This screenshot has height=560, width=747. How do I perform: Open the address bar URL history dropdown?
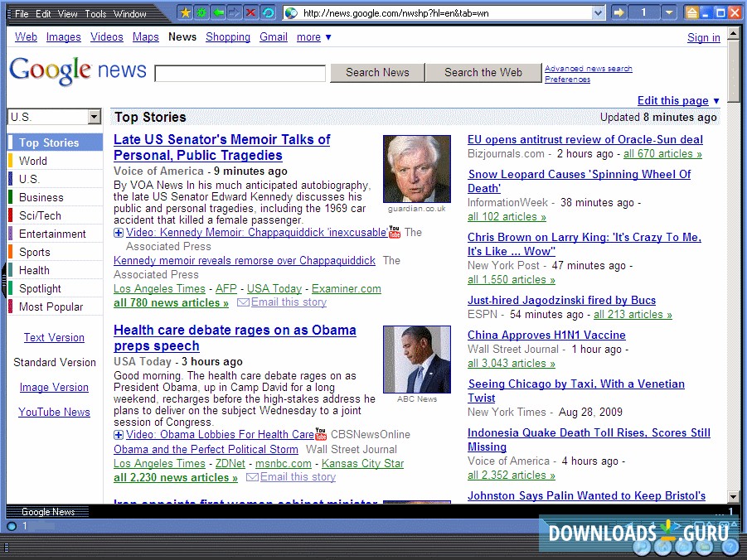point(599,13)
